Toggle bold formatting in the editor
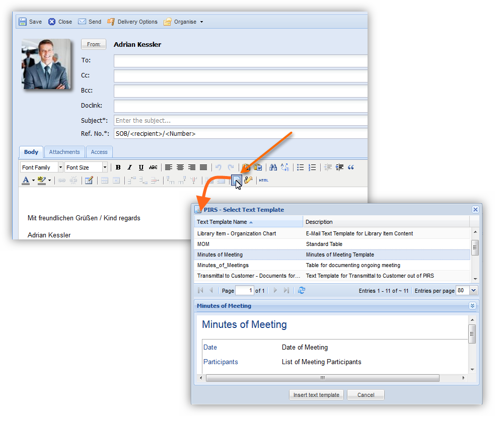 (118, 167)
